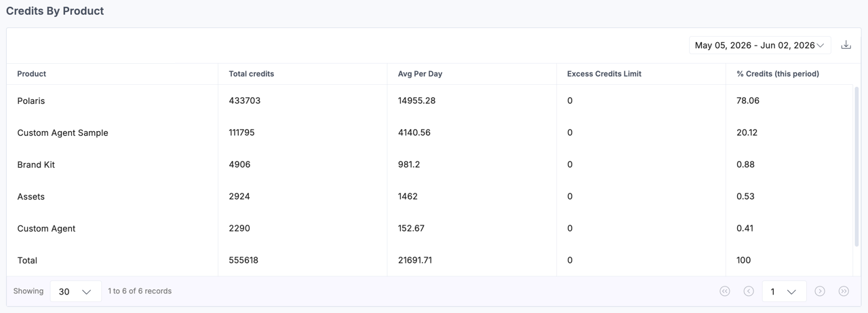Click the average per day value 981.2

point(408,164)
